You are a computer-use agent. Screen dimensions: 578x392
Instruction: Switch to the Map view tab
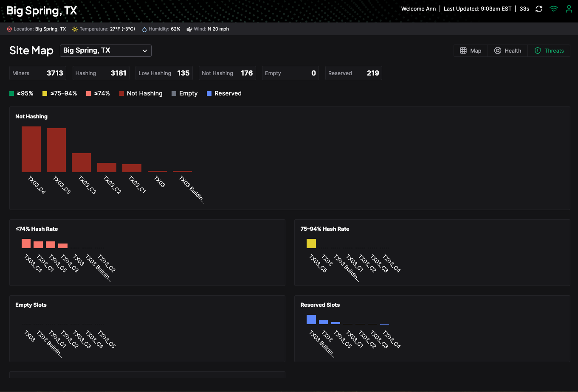tap(471, 50)
